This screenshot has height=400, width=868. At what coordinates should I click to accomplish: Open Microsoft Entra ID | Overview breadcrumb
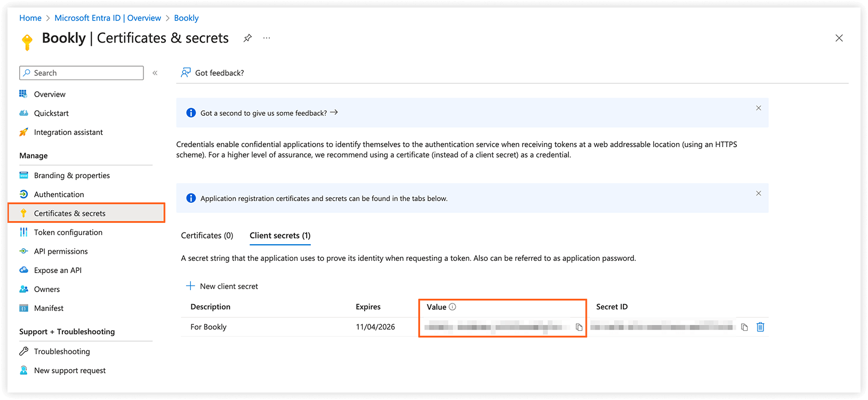[x=108, y=18]
